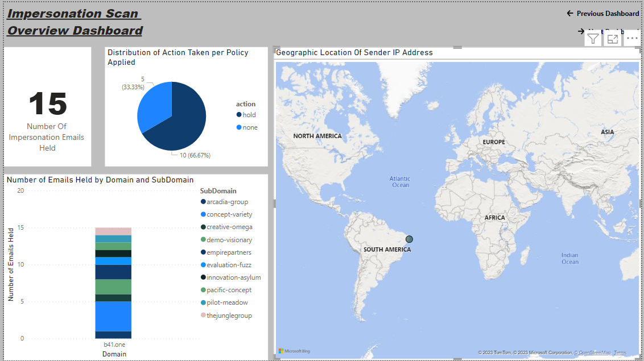
Task: Open the More options ellipsis menu
Action: click(x=632, y=39)
